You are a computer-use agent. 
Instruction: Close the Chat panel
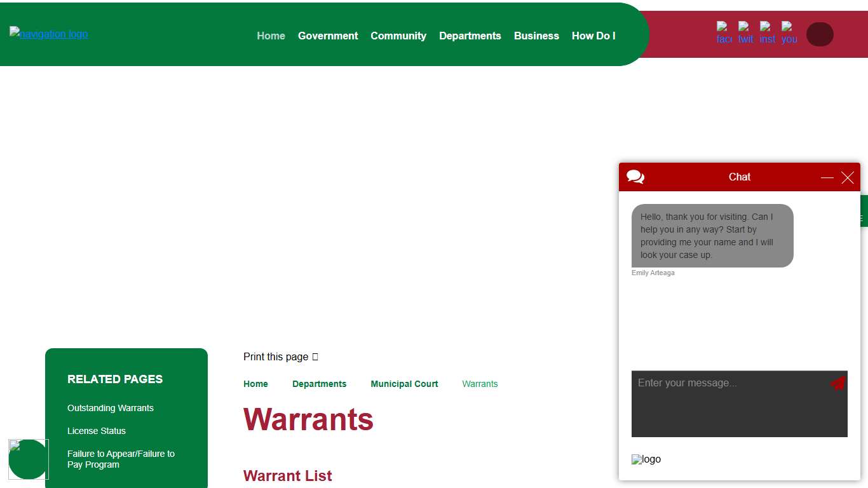tap(848, 178)
